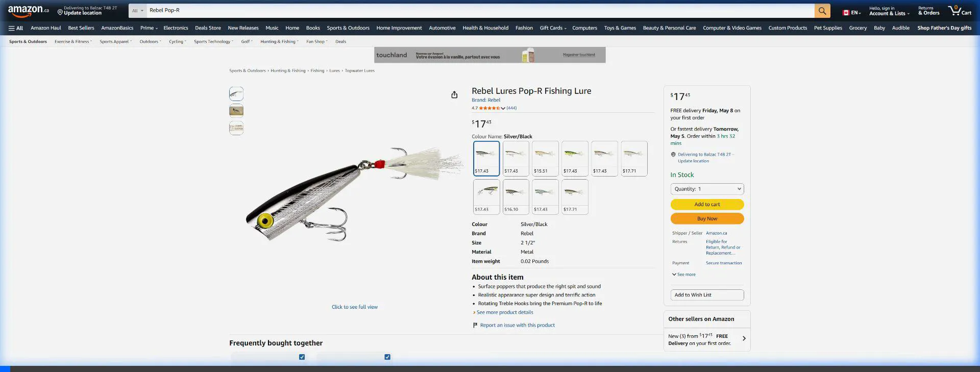
Task: Click Secure transaction link
Action: (724, 263)
